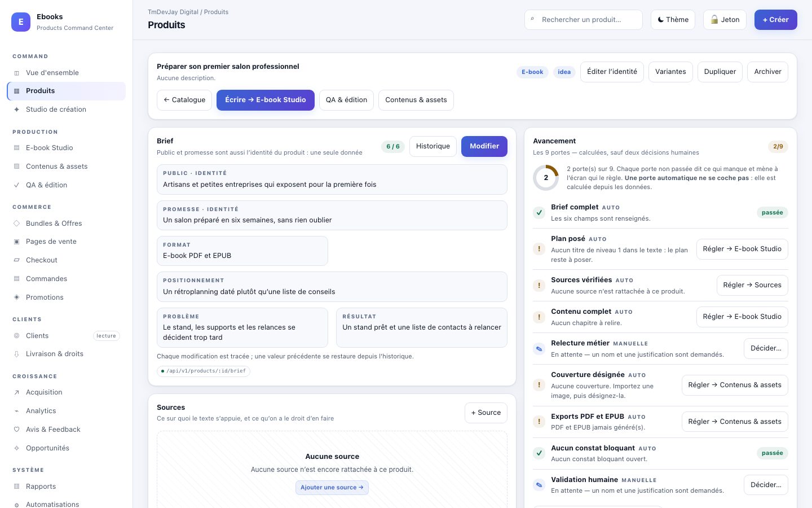Click the Avis & Feedback heart icon
Screen dimensions: 812x508
pos(16,430)
